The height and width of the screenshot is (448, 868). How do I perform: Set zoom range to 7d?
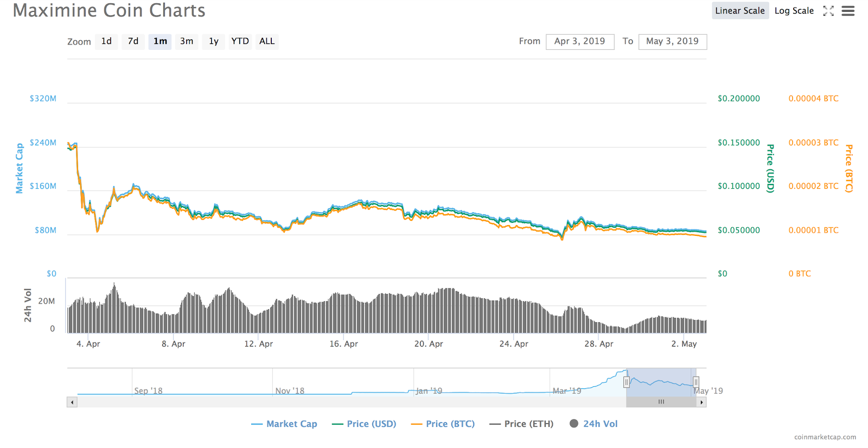(133, 41)
